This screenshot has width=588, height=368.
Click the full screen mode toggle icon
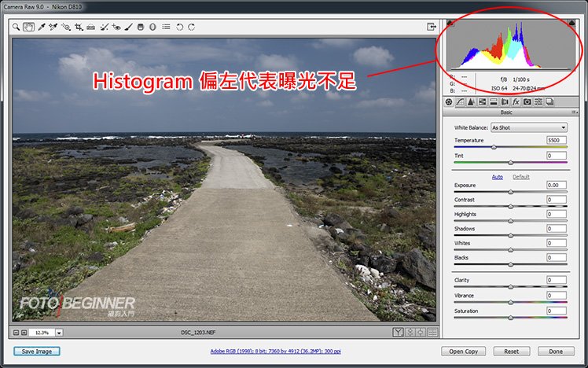point(432,27)
